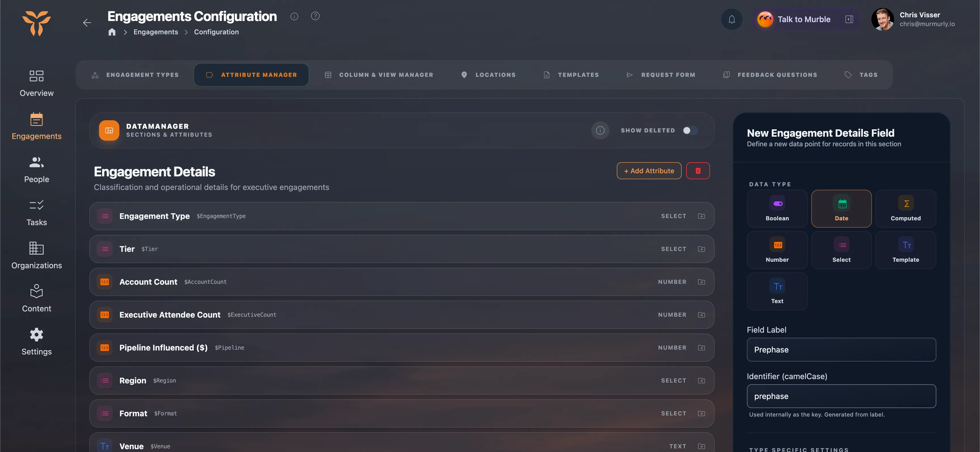
Task: Select the Region attribute name
Action: (x=133, y=381)
